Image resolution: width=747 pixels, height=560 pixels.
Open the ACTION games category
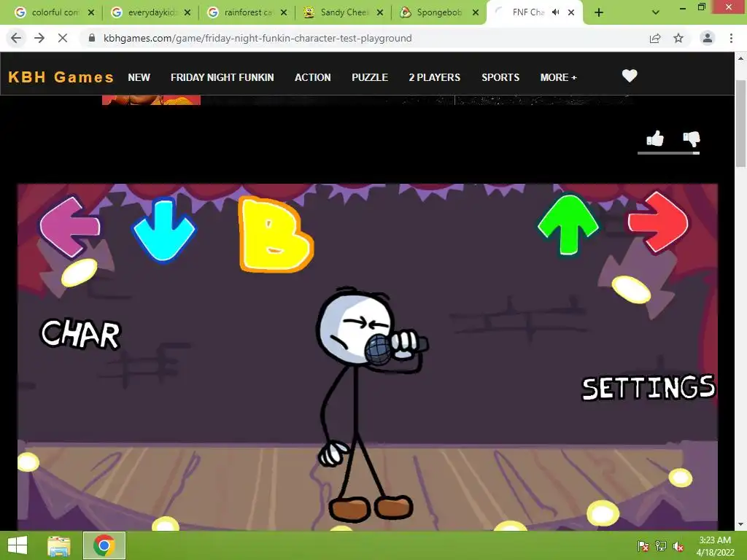(x=312, y=77)
